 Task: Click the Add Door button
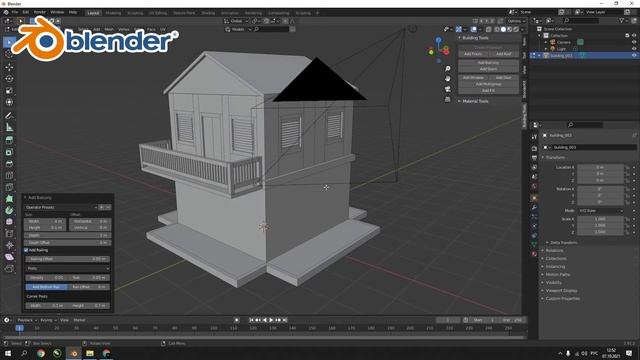tap(503, 78)
